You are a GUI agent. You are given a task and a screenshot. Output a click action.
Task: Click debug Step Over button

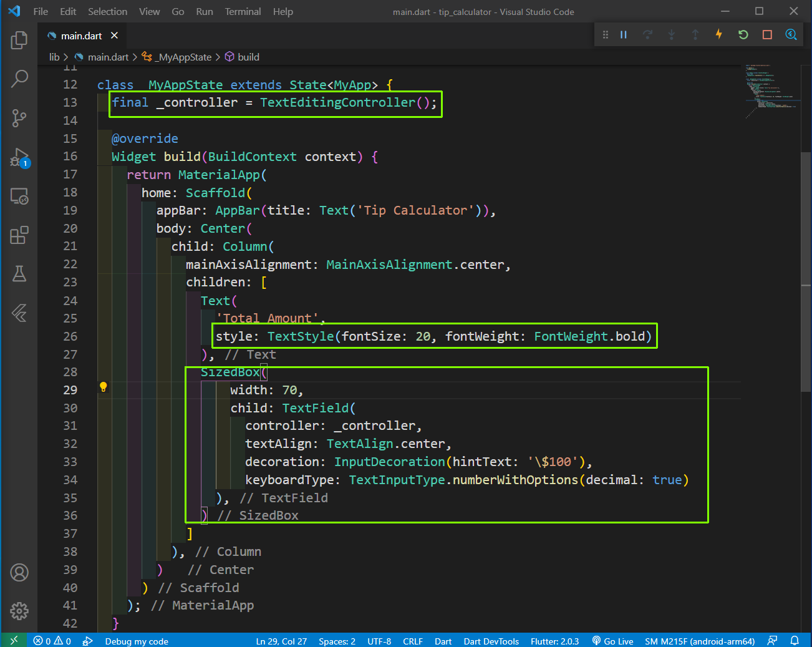click(647, 34)
